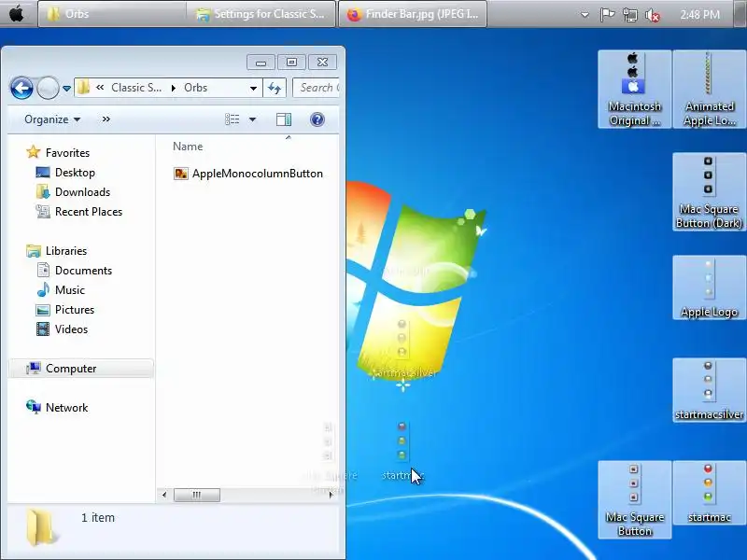Viewport: 747px width, 560px height.
Task: Switch to the Orbs taskbar window
Action: point(112,14)
